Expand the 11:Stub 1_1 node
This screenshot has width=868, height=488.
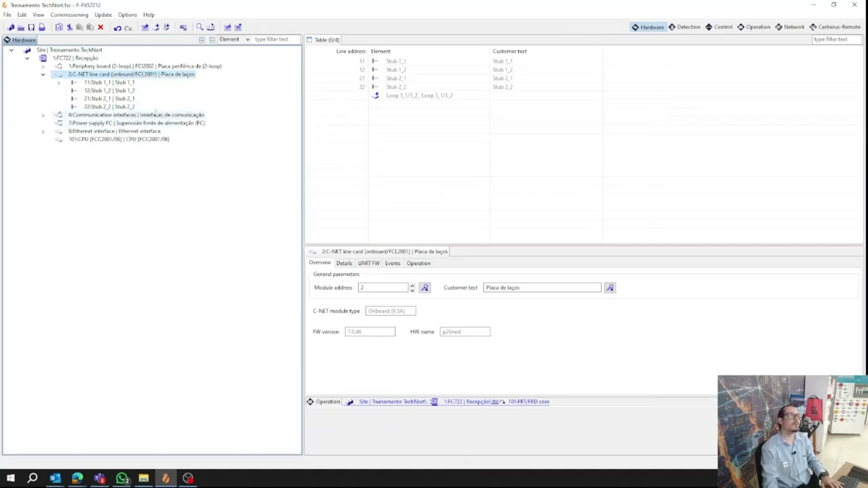tap(58, 83)
